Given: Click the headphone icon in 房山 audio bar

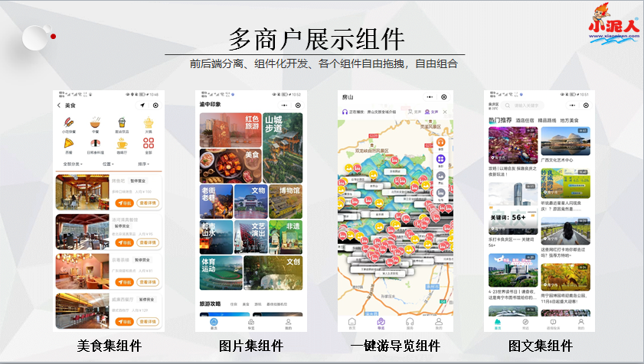Looking at the screenshot, I should [x=345, y=112].
